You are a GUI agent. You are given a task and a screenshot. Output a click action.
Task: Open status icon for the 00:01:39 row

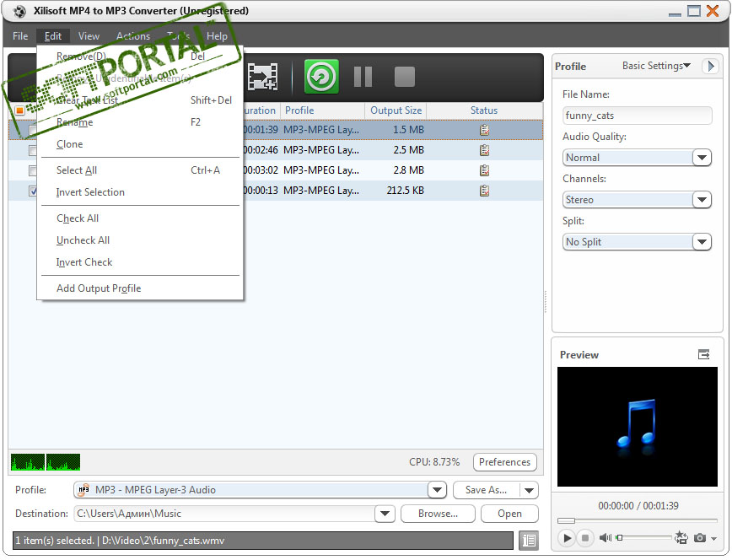click(x=485, y=130)
